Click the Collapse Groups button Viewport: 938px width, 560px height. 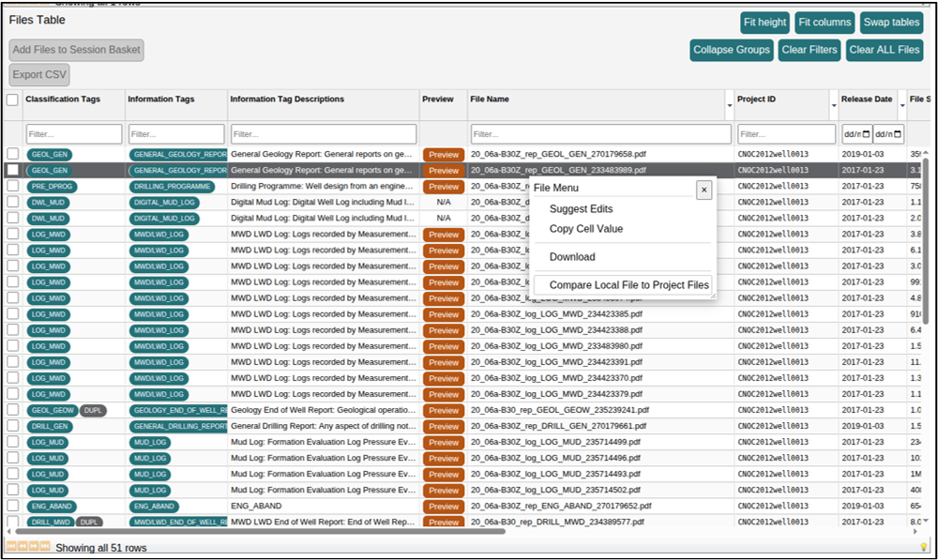[x=731, y=50]
